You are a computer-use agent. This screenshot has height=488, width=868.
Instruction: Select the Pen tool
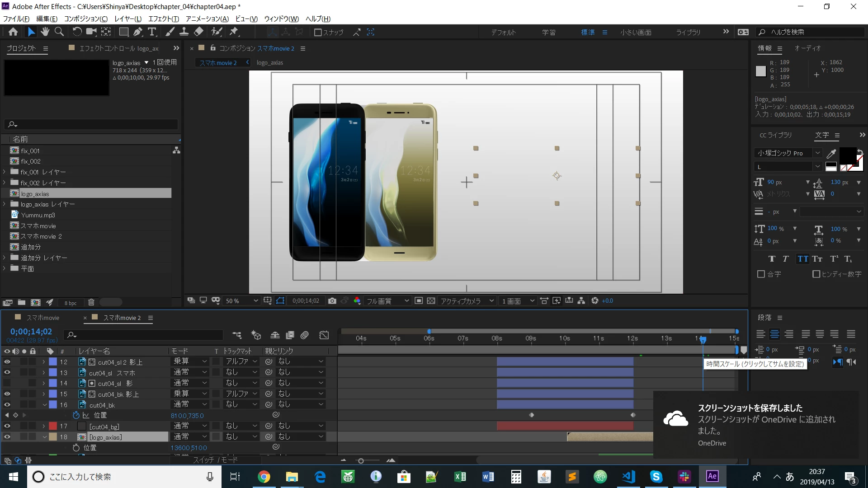138,32
